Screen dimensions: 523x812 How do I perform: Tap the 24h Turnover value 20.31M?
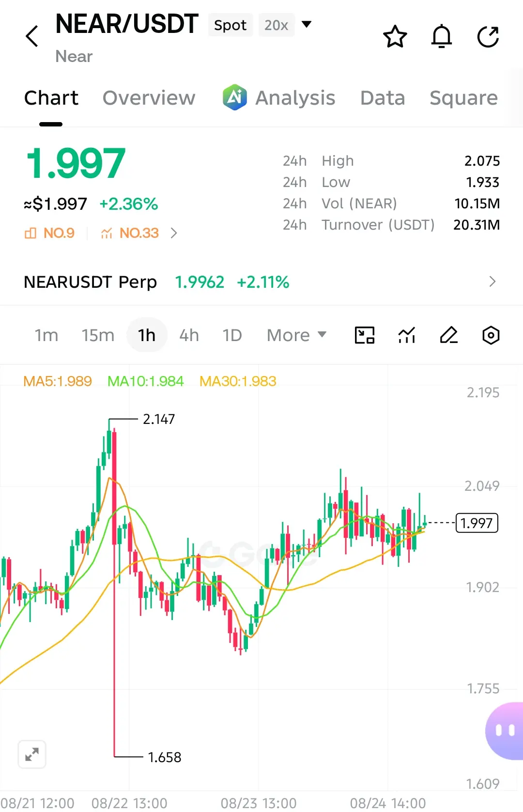[477, 225]
